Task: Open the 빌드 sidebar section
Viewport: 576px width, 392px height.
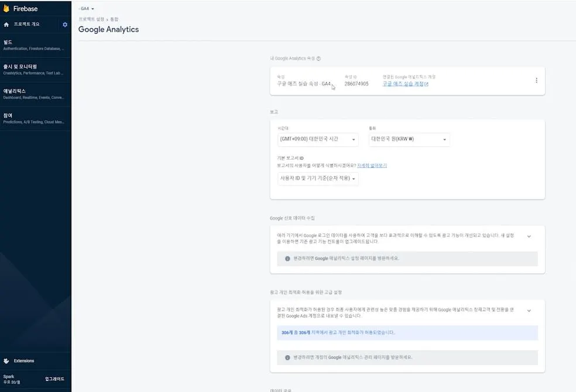Action: [35, 45]
